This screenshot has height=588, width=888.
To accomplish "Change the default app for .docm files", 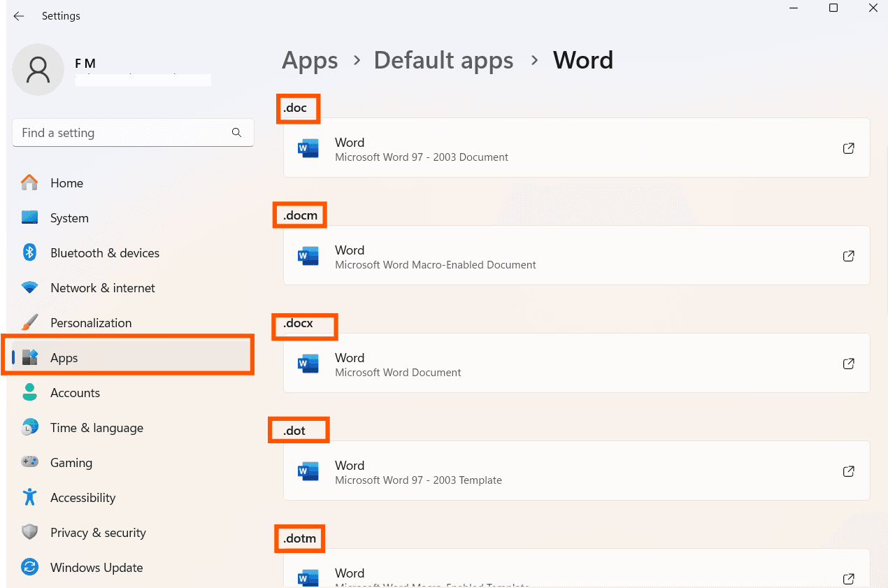I will tap(577, 255).
